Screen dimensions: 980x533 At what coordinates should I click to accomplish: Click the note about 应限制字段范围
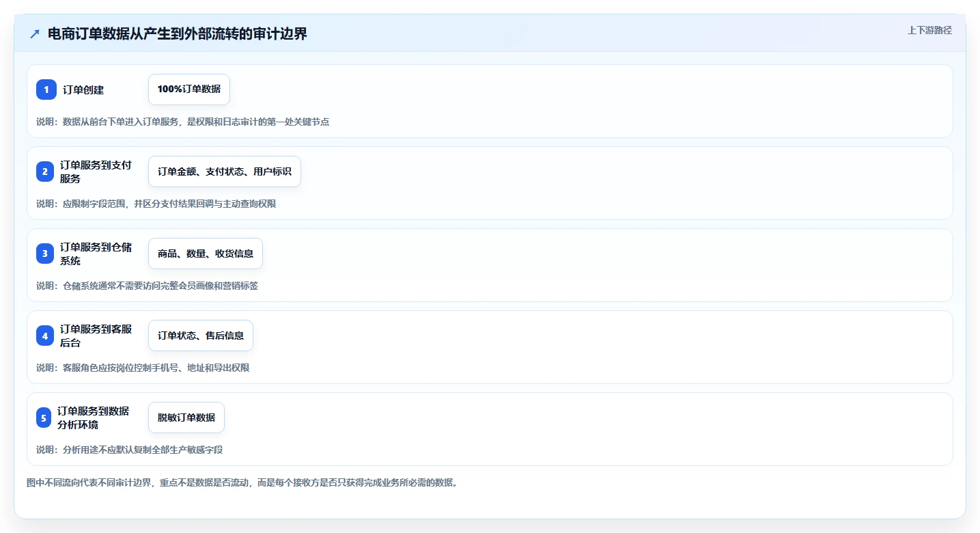pyautogui.click(x=156, y=204)
